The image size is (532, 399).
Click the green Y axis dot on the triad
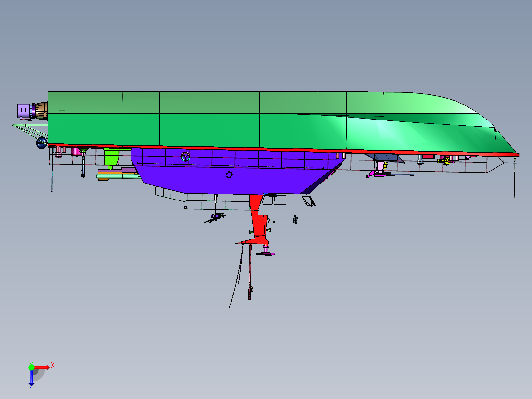click(31, 367)
